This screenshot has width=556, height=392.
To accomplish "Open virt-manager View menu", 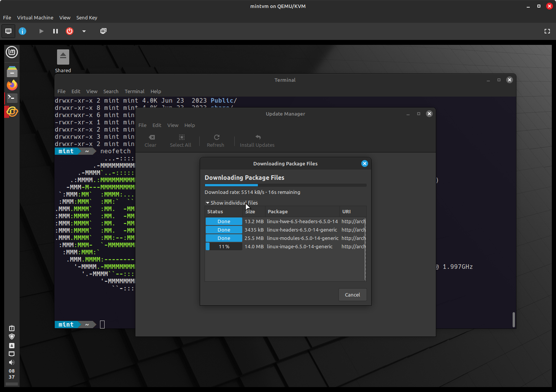I will click(65, 17).
